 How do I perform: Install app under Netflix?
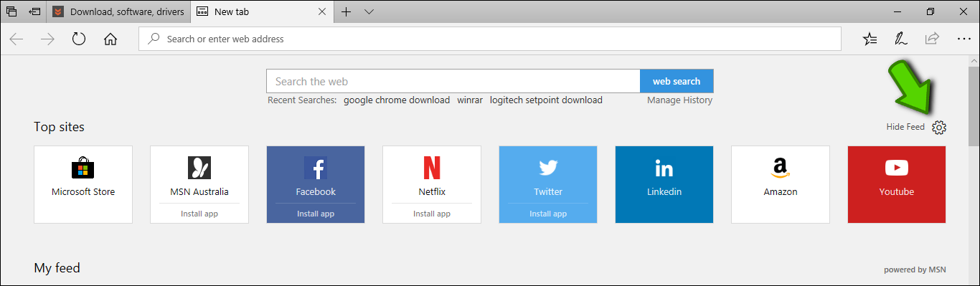pyautogui.click(x=432, y=214)
